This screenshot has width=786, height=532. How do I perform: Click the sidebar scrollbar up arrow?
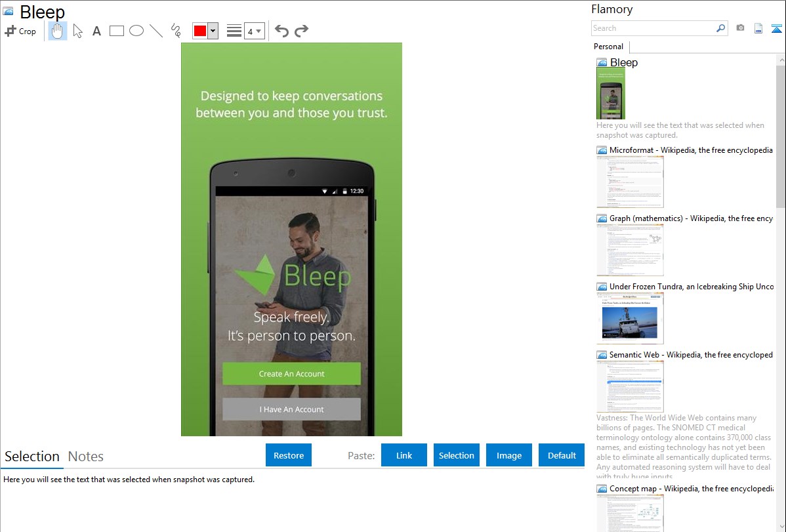tap(781, 60)
